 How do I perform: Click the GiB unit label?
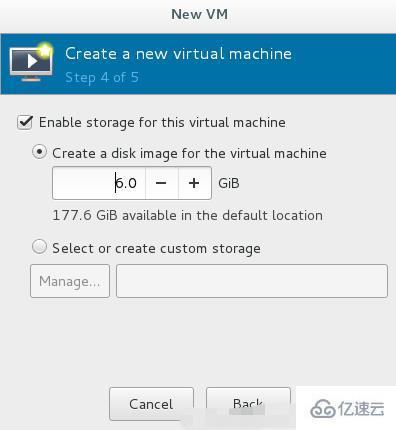point(229,183)
